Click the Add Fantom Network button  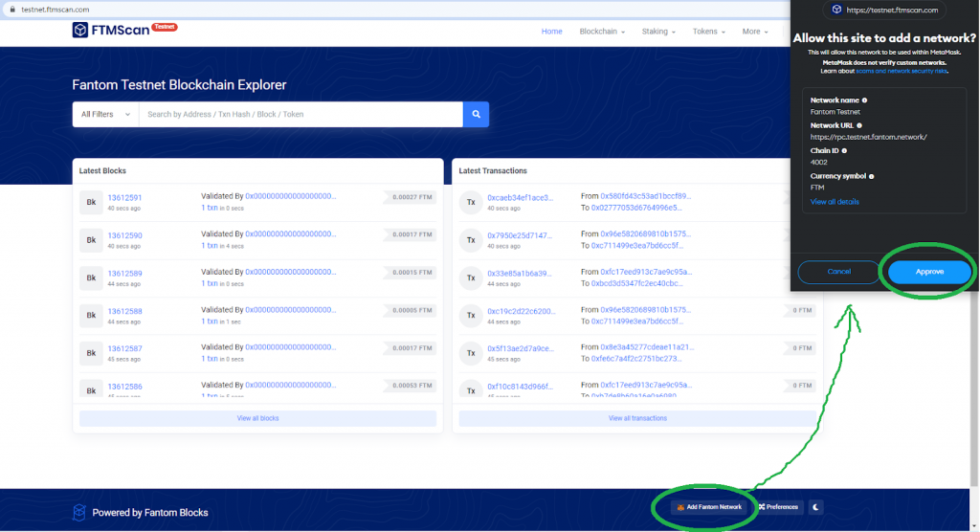709,507
